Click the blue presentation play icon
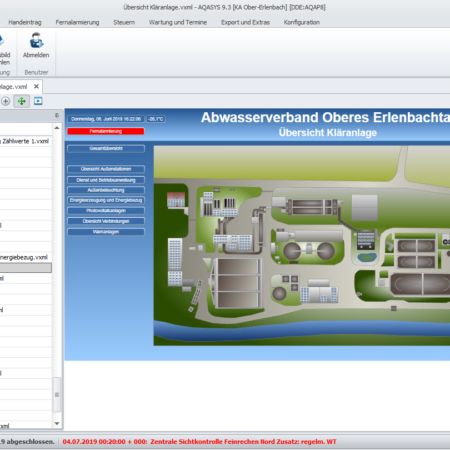 pos(38,101)
